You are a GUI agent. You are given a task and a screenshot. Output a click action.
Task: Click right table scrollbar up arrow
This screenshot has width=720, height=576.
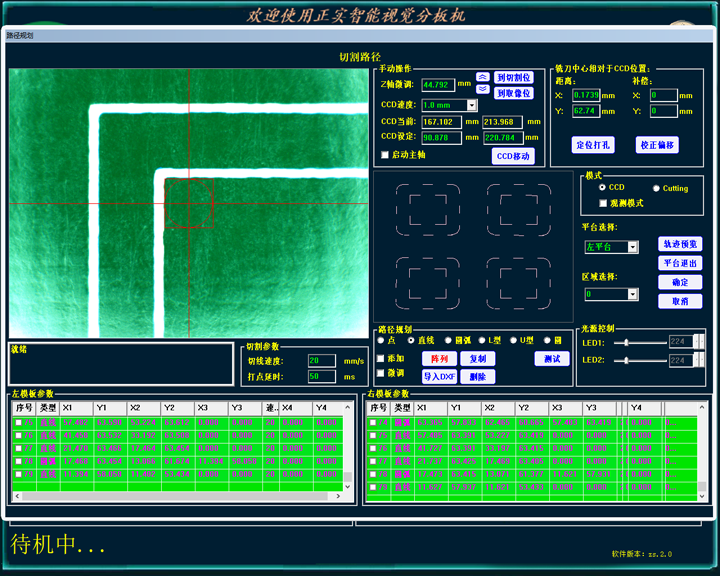pos(702,407)
